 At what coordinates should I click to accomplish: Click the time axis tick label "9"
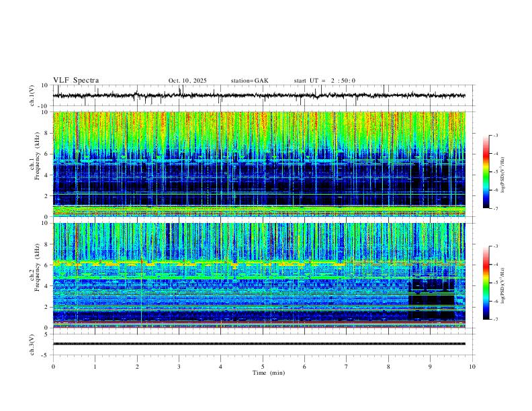tap(430, 367)
